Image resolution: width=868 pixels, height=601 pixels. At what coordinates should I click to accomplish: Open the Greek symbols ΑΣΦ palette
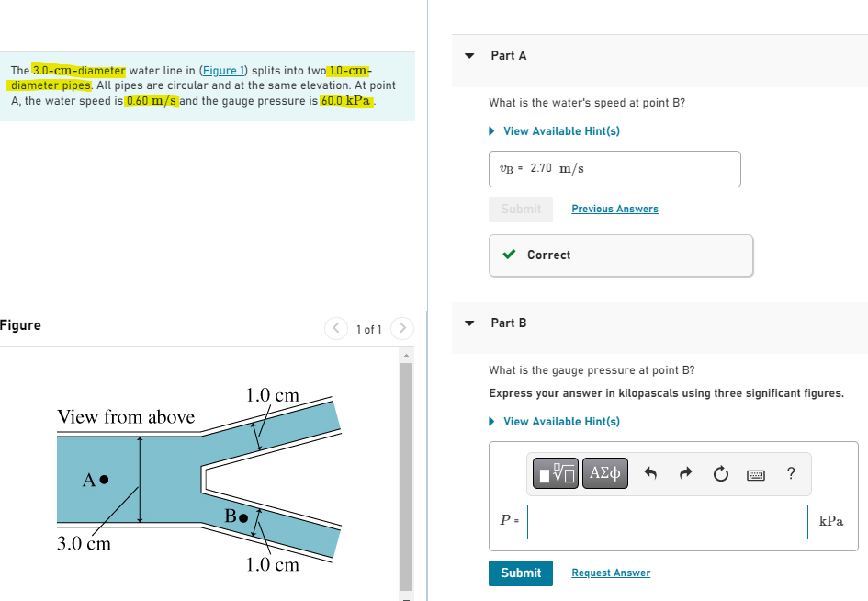604,473
